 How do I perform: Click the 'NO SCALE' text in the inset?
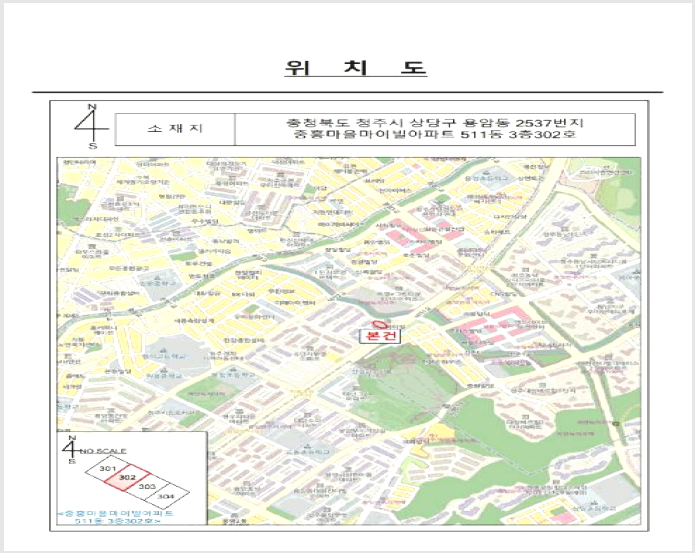click(x=104, y=451)
